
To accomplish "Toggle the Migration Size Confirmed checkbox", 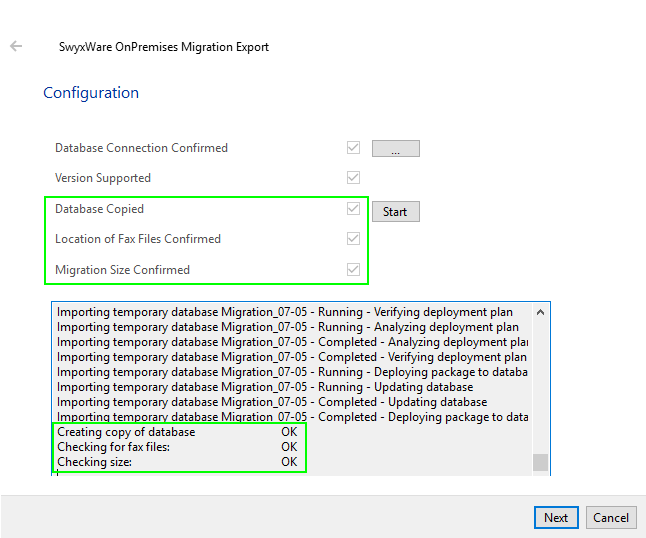I will point(353,269).
